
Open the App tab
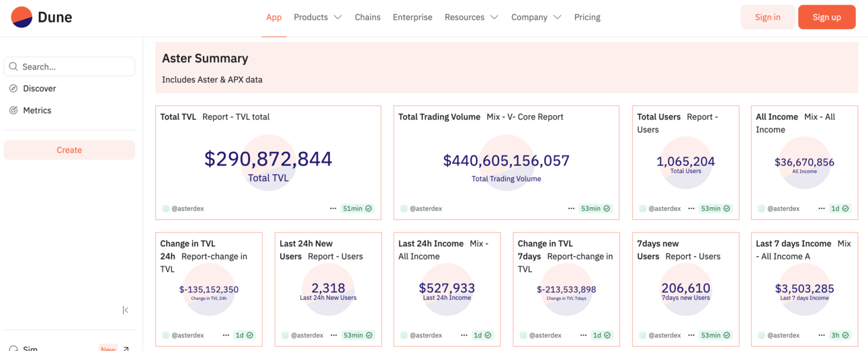coord(273,17)
